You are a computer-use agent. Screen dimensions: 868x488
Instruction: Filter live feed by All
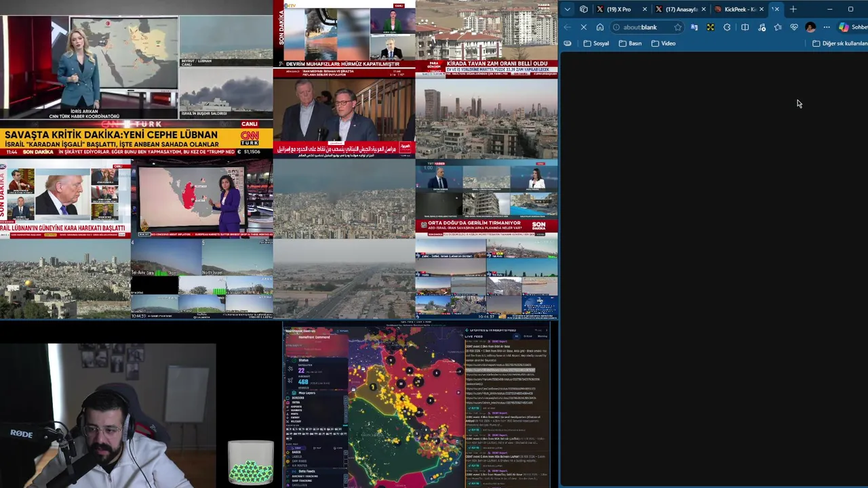click(x=517, y=336)
